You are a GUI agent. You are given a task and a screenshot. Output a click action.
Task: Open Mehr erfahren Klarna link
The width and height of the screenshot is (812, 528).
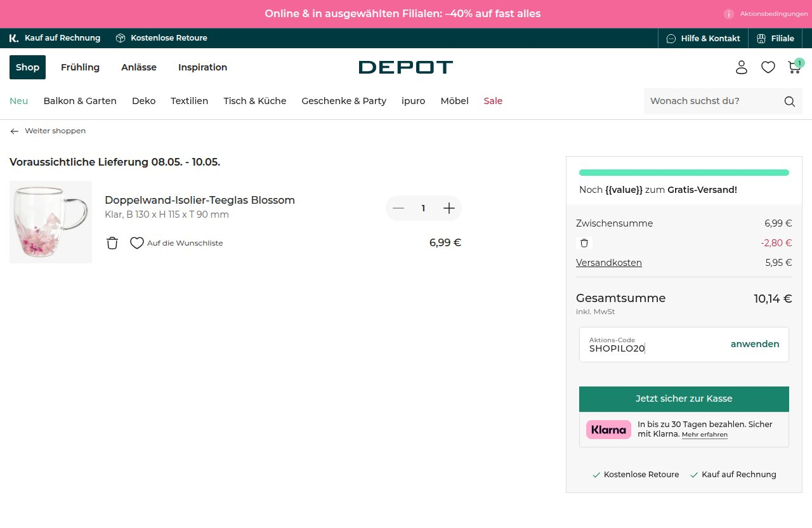(x=705, y=435)
